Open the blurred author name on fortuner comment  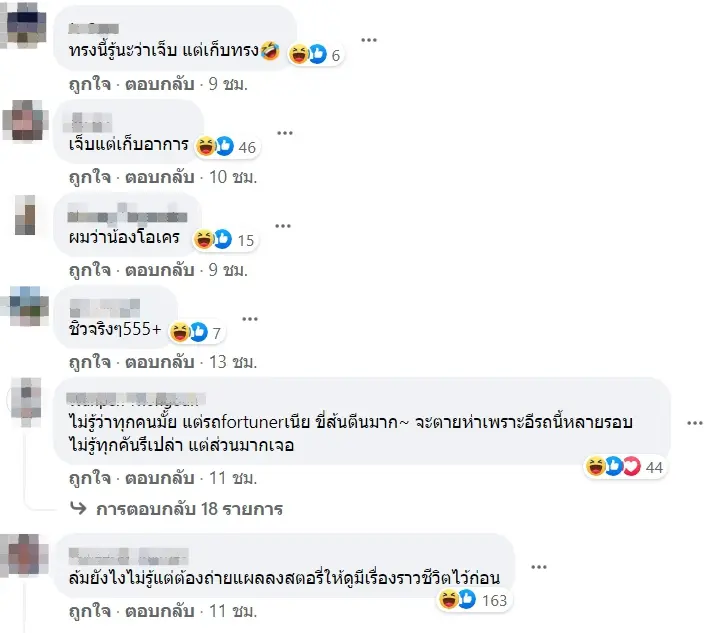click(136, 399)
